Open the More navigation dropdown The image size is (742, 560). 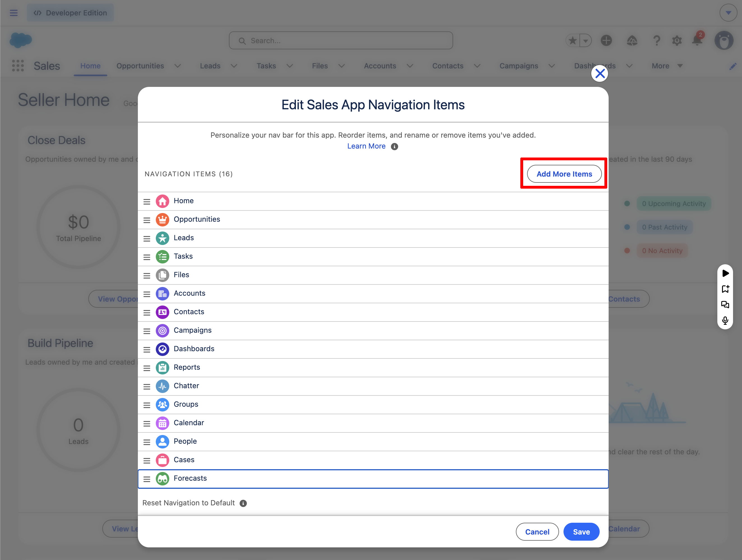tap(667, 66)
